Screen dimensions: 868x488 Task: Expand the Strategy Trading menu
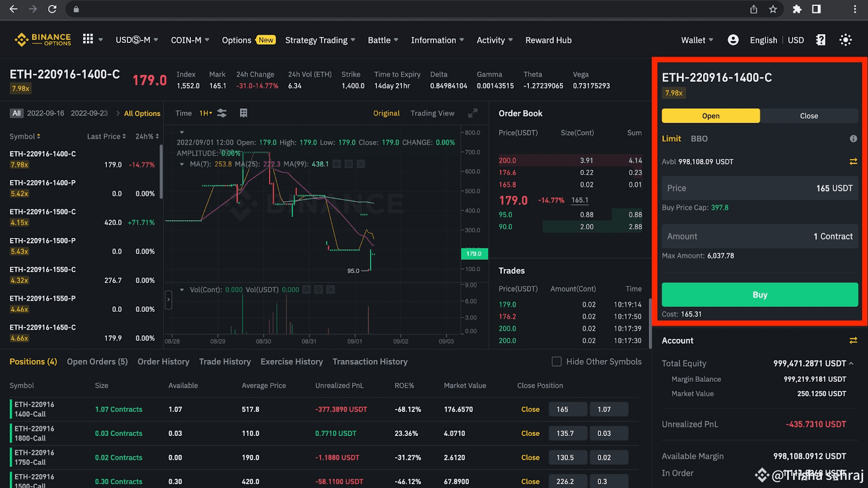[x=320, y=40]
